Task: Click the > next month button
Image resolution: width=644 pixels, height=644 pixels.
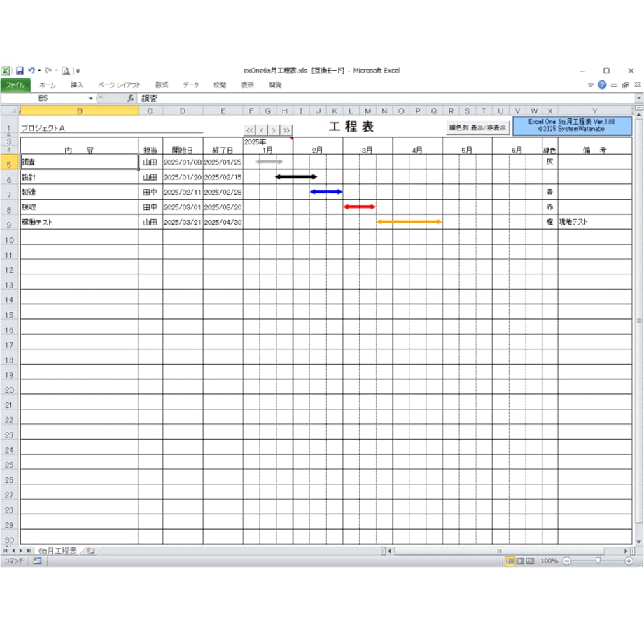Action: 274,130
